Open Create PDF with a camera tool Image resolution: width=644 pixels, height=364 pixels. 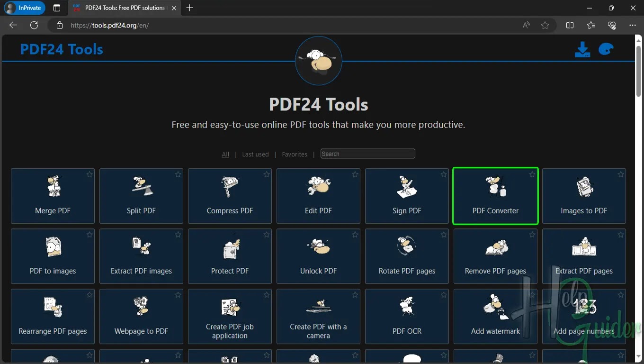click(x=318, y=316)
